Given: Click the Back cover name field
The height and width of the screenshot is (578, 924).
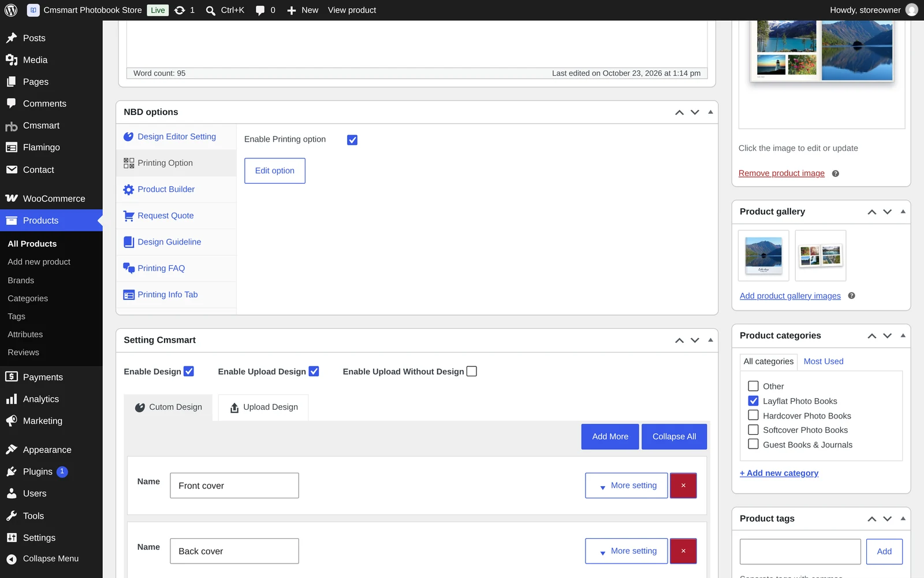Looking at the screenshot, I should (234, 551).
